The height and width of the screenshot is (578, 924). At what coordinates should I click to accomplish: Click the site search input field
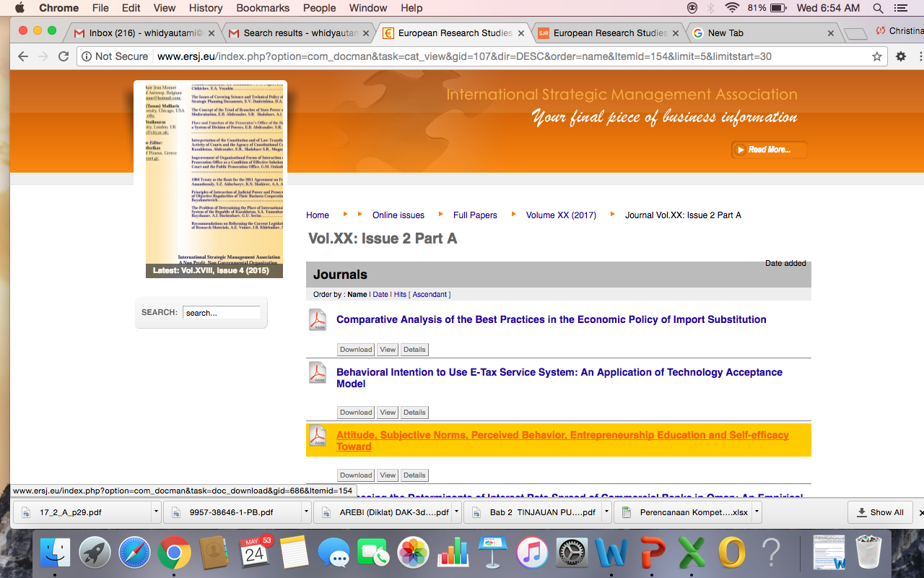(x=221, y=313)
